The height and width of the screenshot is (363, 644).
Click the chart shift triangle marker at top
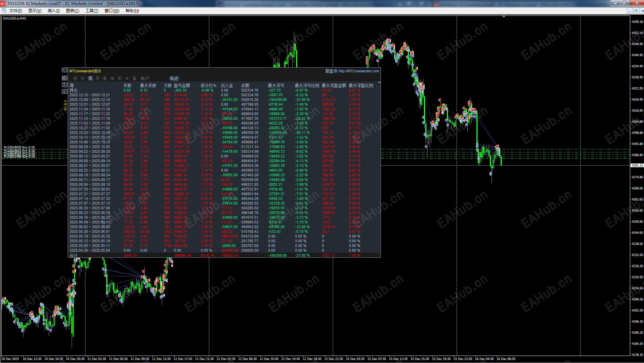504,16
